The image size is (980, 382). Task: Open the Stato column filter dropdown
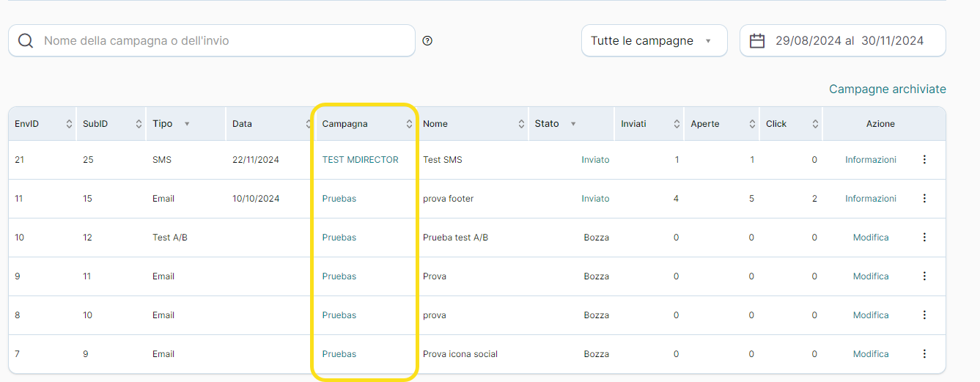click(x=573, y=125)
